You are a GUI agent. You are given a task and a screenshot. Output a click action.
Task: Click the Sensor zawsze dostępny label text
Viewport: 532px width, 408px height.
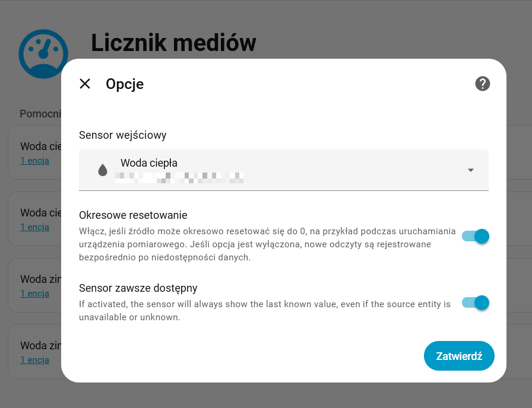138,288
